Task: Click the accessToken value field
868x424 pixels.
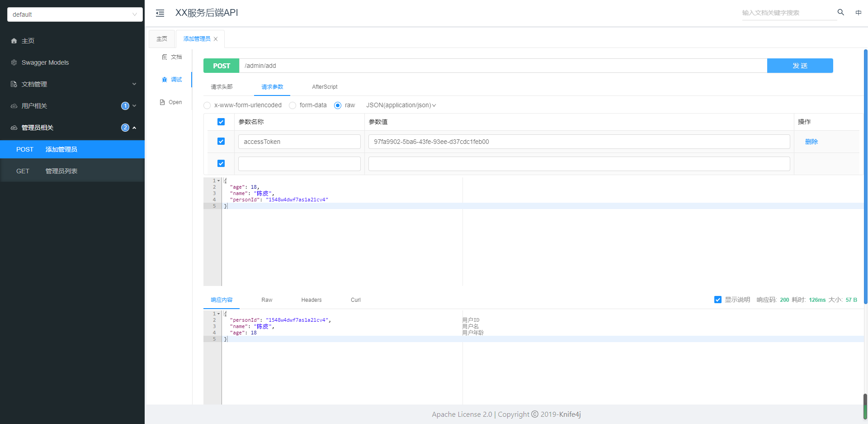Action: click(579, 142)
